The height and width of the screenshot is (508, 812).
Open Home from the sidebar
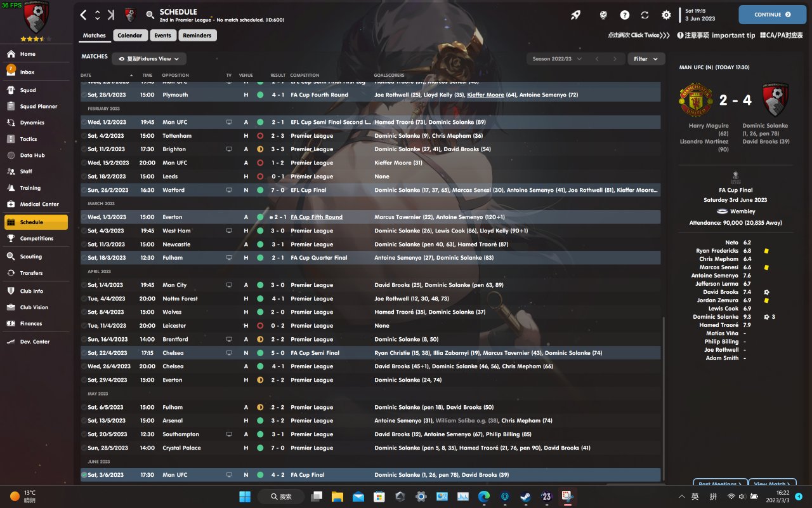click(36, 54)
